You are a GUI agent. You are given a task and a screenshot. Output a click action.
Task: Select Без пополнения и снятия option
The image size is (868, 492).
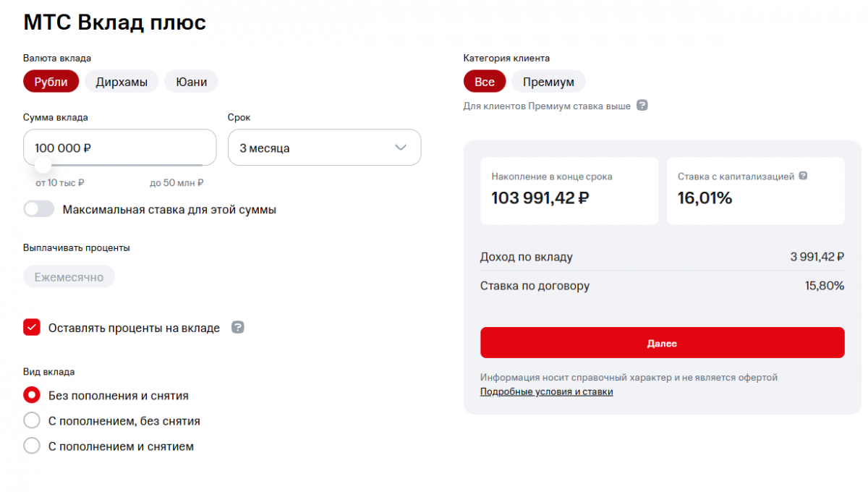(32, 396)
